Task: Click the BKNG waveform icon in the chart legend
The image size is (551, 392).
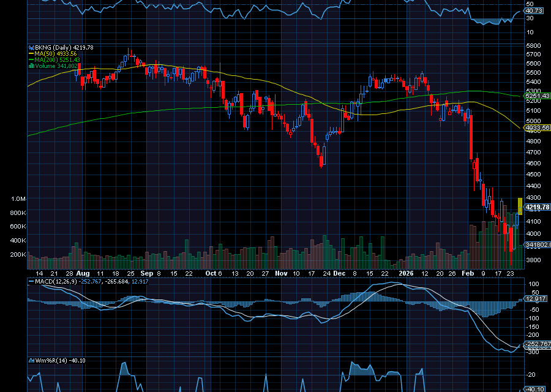Action: (x=31, y=46)
